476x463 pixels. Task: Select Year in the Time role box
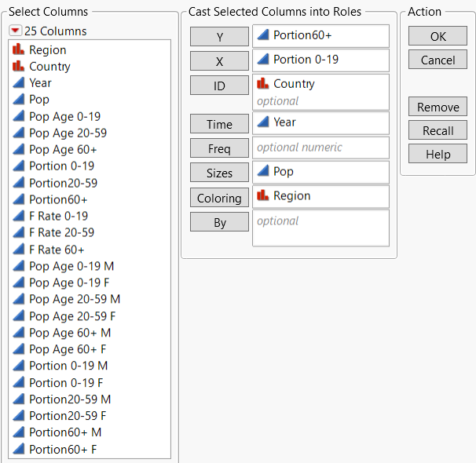[x=284, y=122]
